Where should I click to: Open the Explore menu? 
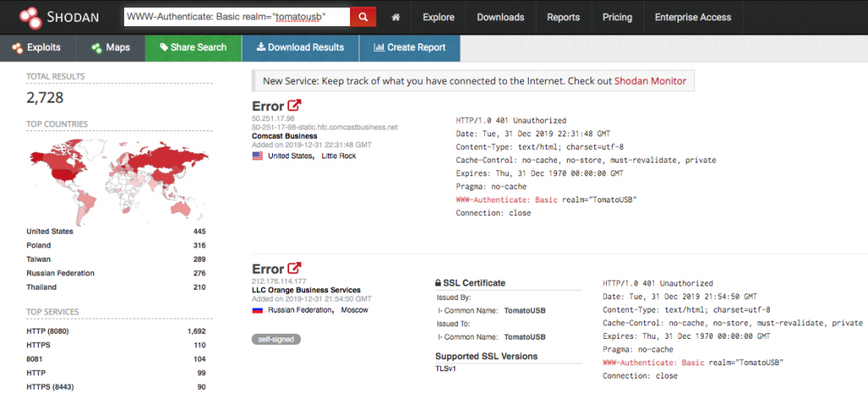point(438,17)
